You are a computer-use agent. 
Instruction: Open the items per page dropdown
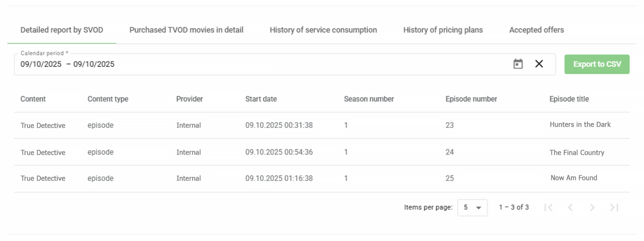pos(472,208)
